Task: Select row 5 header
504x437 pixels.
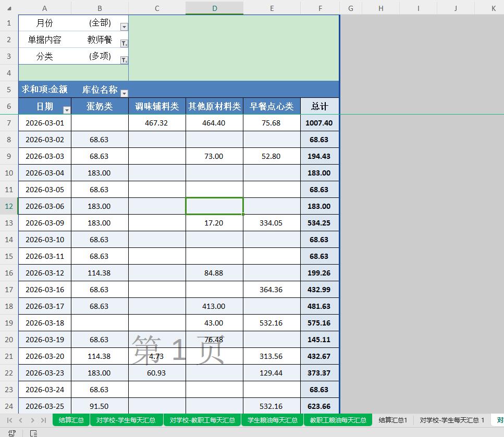Action: click(x=9, y=90)
